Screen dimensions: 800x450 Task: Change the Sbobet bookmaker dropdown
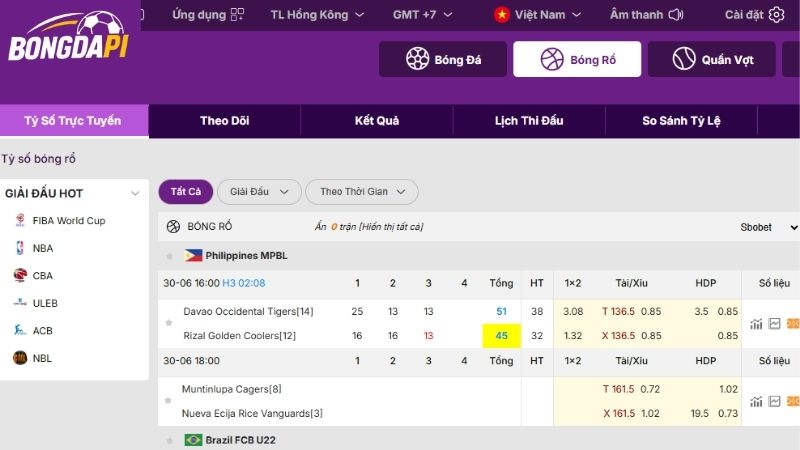(x=768, y=227)
